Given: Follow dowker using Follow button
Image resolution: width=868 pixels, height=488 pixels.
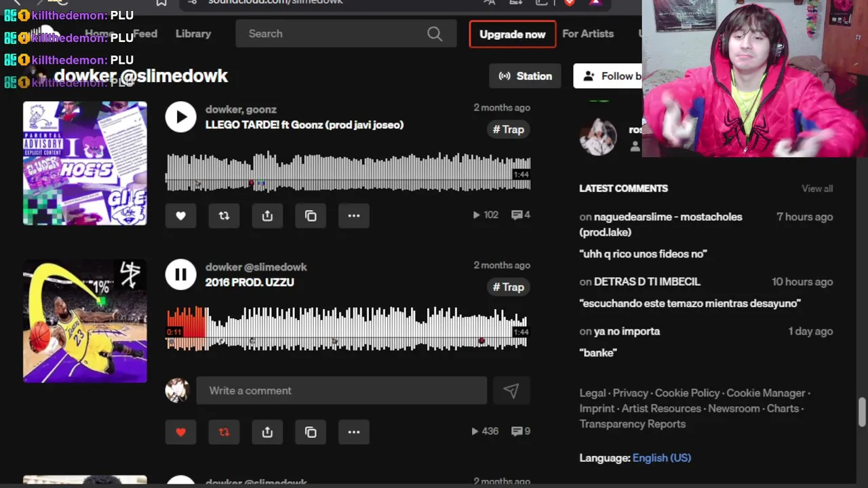Looking at the screenshot, I should coord(608,76).
